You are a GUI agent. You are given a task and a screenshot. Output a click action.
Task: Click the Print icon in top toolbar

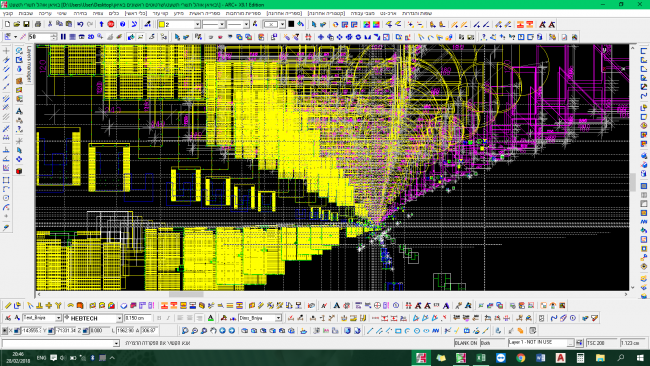[x=38, y=24]
